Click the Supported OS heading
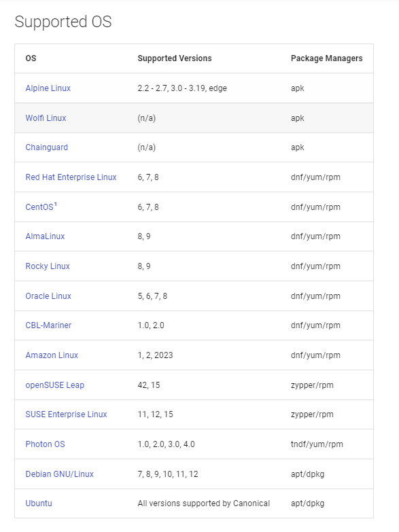The image size is (399, 532). [x=63, y=22]
